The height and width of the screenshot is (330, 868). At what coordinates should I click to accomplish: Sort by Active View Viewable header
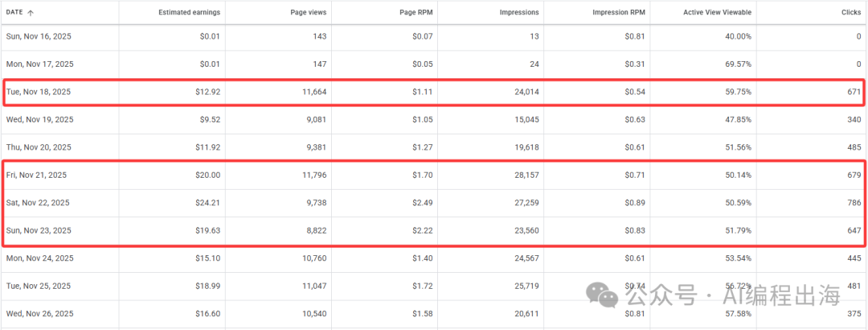click(718, 12)
